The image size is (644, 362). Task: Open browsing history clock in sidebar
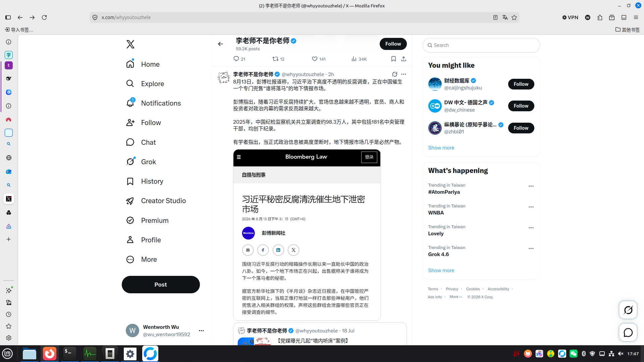[9, 314]
